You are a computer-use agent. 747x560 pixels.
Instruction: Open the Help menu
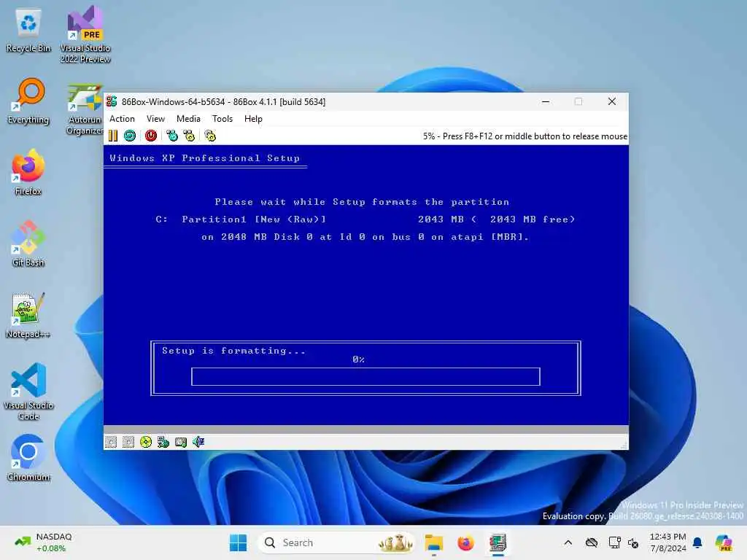[x=253, y=119]
